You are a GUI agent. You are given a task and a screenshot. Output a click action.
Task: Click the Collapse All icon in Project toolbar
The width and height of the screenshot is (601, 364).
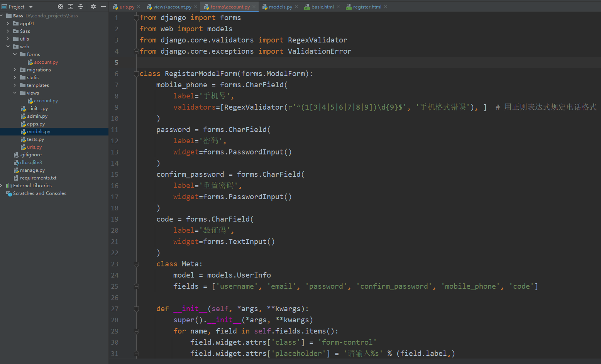(81, 7)
